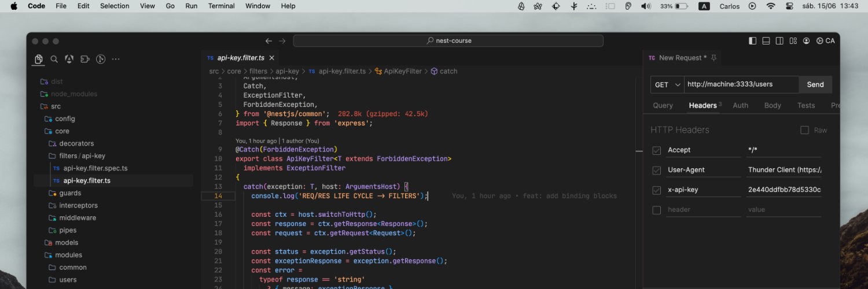Open the Customize Layout icon
Image resolution: width=868 pixels, height=289 pixels.
[793, 41]
